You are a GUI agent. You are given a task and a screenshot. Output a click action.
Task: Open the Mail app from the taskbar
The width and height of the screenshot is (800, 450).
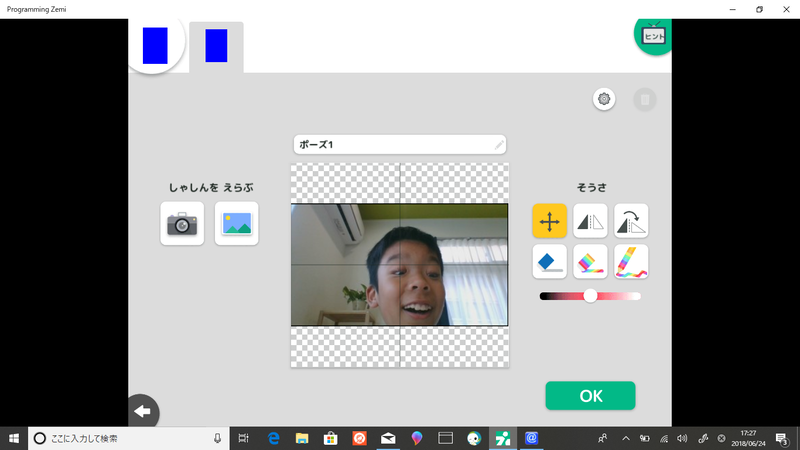click(x=388, y=438)
